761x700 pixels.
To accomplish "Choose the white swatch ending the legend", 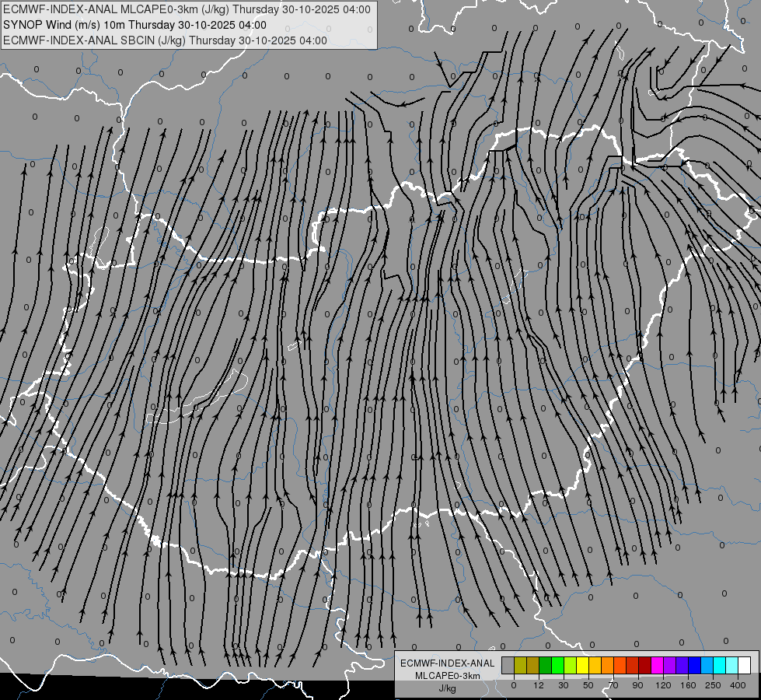I will 745,665.
